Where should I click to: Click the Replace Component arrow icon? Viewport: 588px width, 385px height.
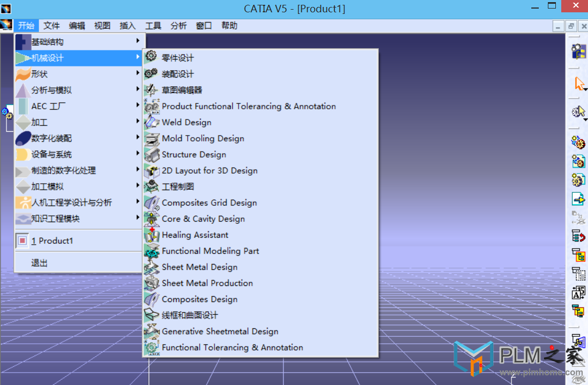[x=578, y=199]
